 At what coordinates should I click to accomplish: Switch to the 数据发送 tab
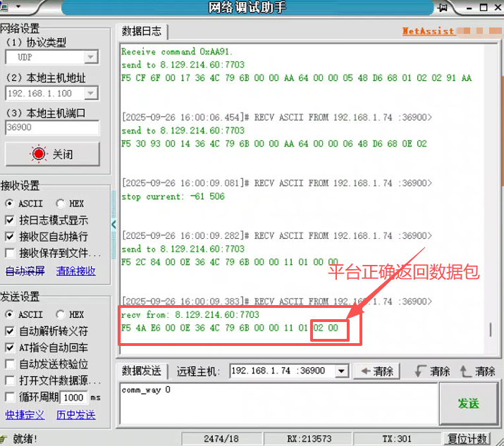(142, 371)
